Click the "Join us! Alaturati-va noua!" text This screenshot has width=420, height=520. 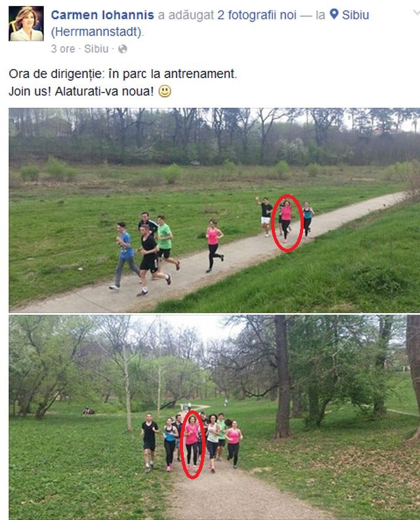(x=81, y=91)
